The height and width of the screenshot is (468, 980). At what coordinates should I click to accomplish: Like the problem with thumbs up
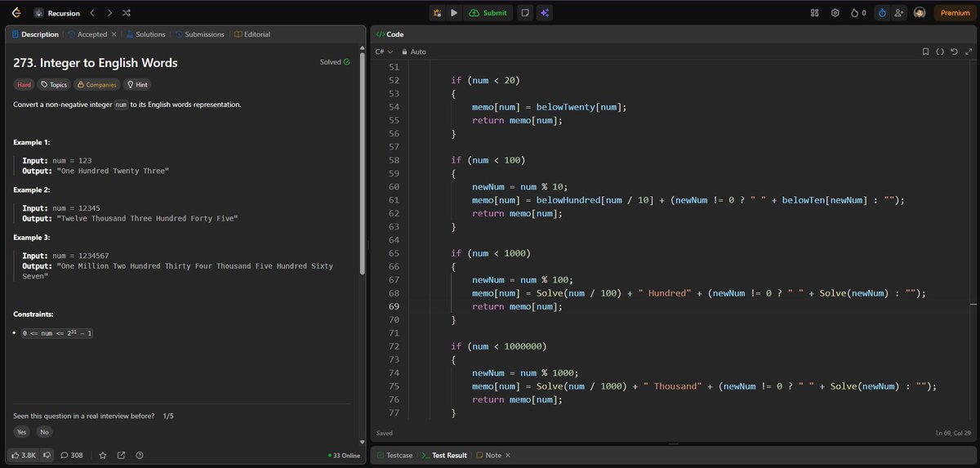click(x=24, y=455)
